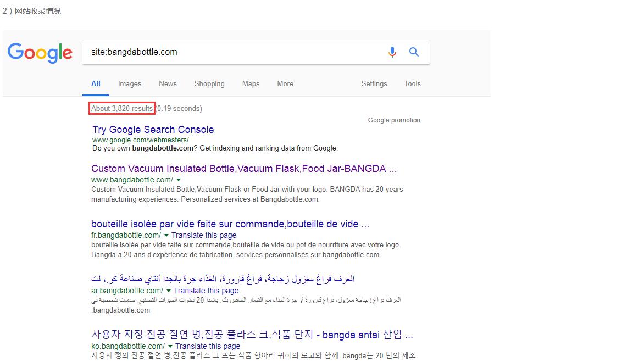The height and width of the screenshot is (362, 644).
Task: Open Custom Vacuum Insulated Bottle result
Action: pyautogui.click(x=244, y=169)
